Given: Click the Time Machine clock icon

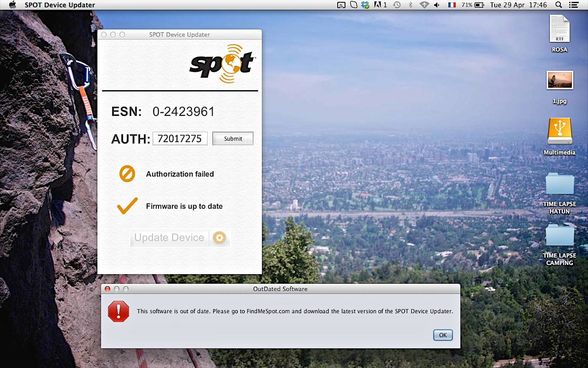Looking at the screenshot, I should coord(397,5).
